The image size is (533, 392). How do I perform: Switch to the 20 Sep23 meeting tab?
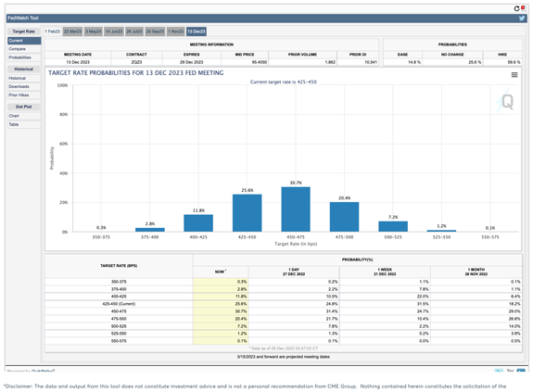coord(155,32)
